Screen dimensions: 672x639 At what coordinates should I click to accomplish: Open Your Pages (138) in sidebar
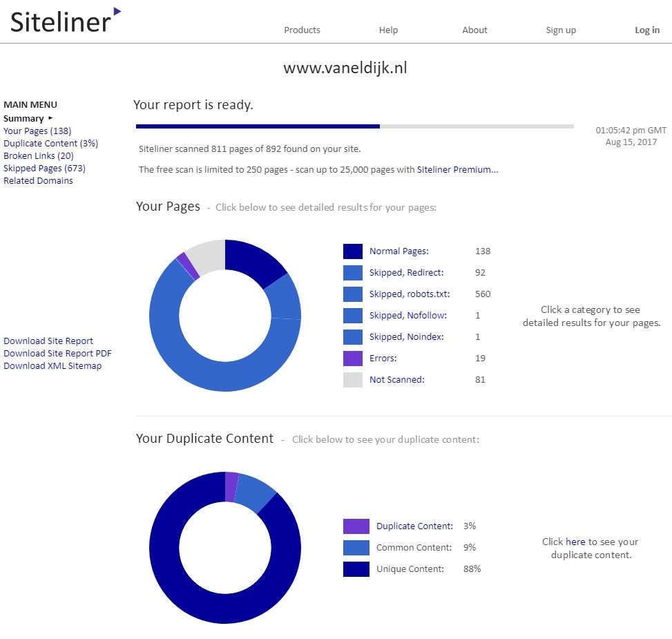pos(37,131)
